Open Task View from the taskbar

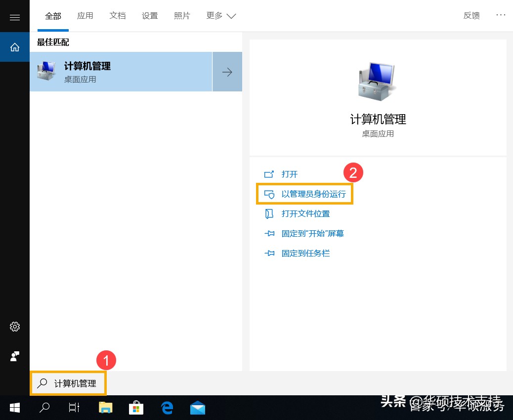(x=73, y=408)
